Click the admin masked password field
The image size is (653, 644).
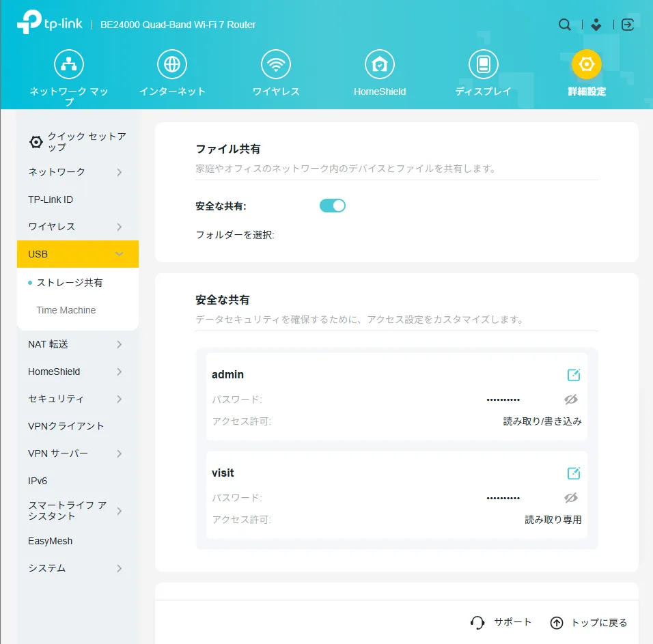pos(503,400)
